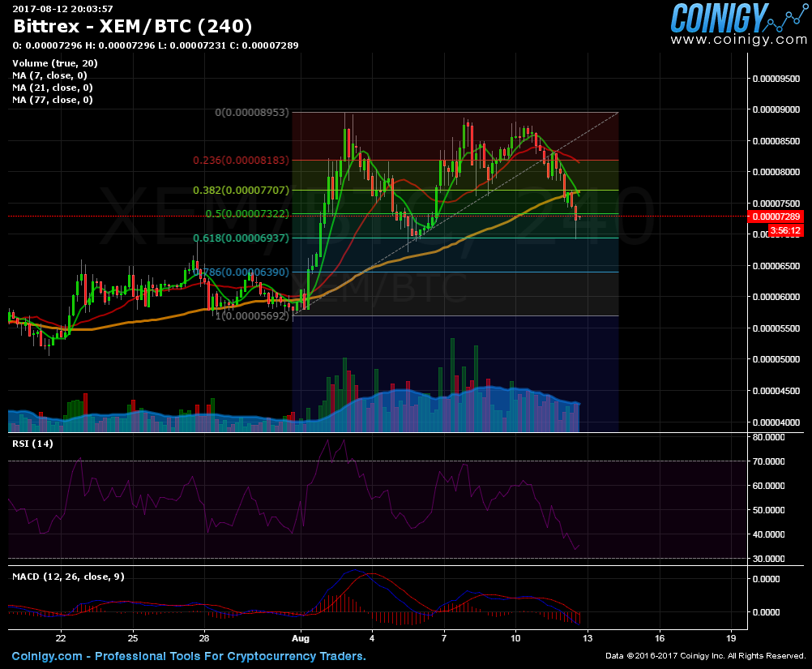Click the date label 10 on time axis
The width and height of the screenshot is (812, 669).
click(515, 638)
